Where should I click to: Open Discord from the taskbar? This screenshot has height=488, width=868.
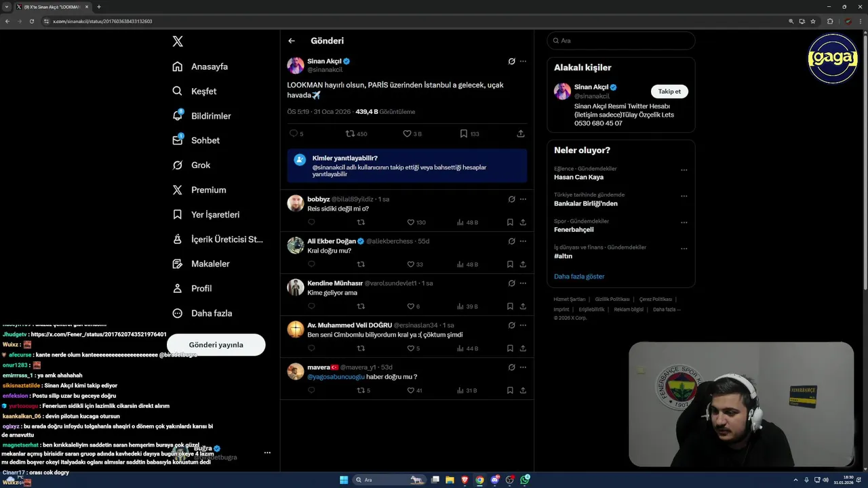tap(495, 480)
